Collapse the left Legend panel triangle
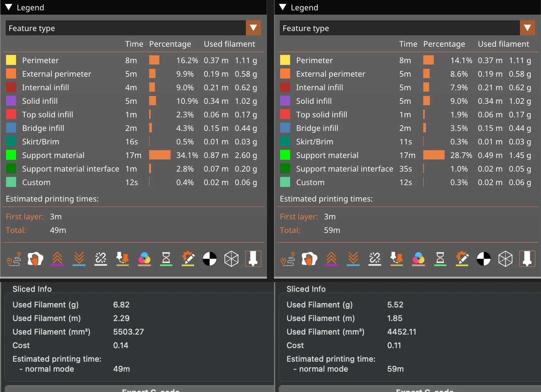This screenshot has height=392, width=541. coord(9,7)
